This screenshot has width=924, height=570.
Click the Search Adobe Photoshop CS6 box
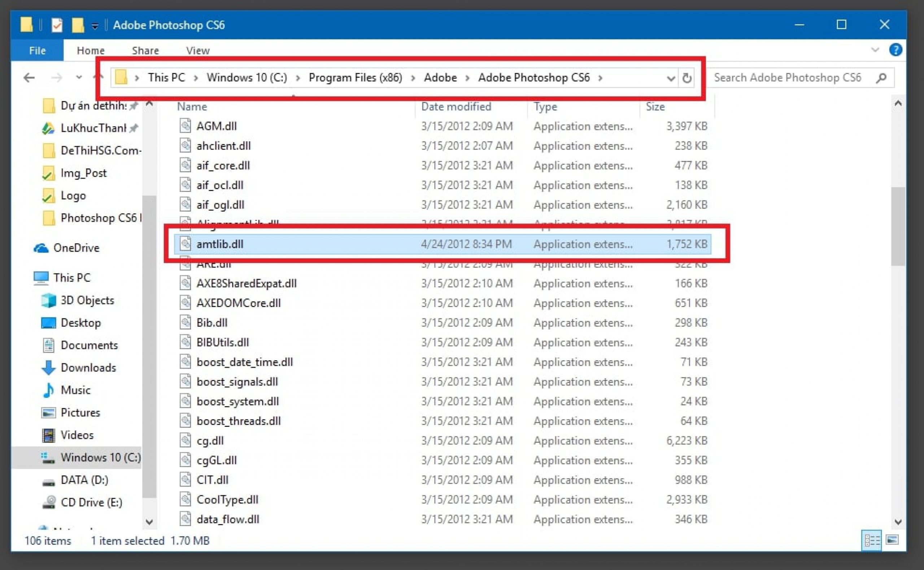(x=787, y=78)
